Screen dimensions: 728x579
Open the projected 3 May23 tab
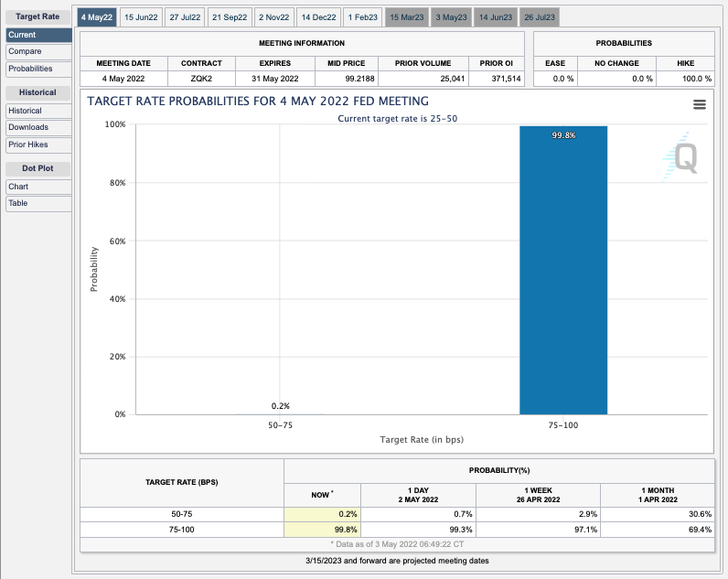(x=451, y=17)
